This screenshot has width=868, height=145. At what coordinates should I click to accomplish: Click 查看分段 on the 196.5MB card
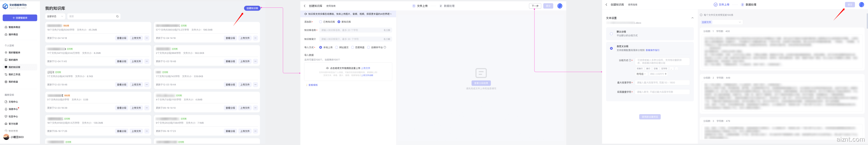(x=231, y=38)
